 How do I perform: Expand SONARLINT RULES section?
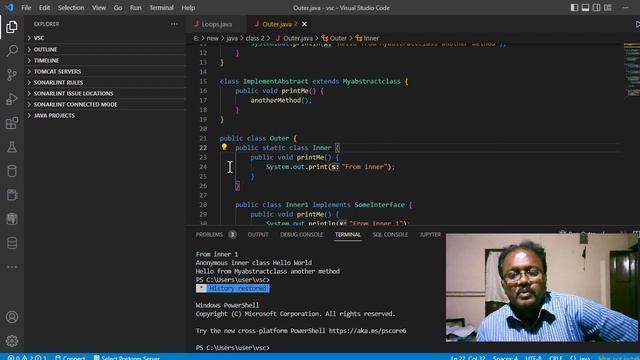coord(105,82)
